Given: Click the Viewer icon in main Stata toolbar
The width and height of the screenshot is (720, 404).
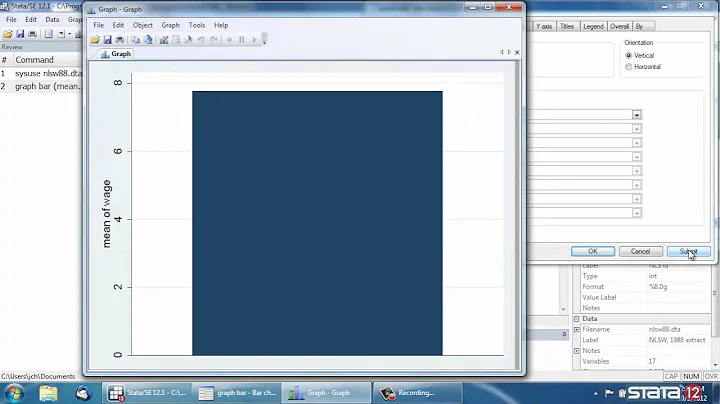Looking at the screenshot, I should coord(61,34).
